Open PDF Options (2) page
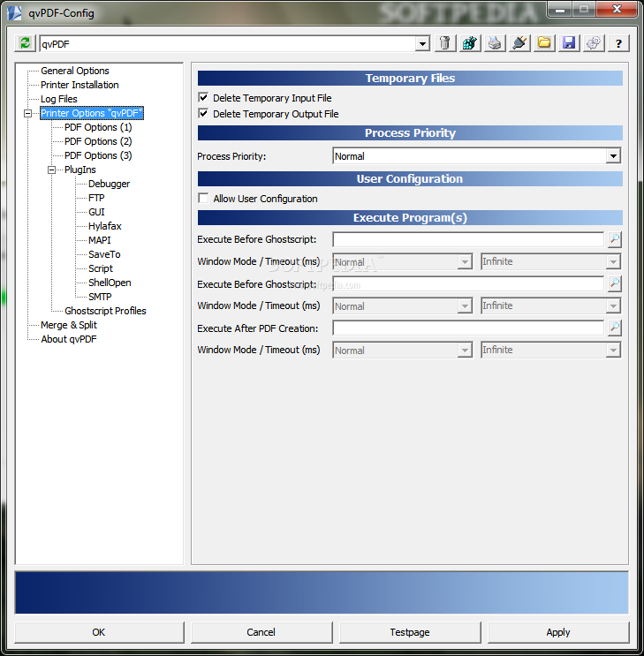The height and width of the screenshot is (656, 644). (98, 141)
